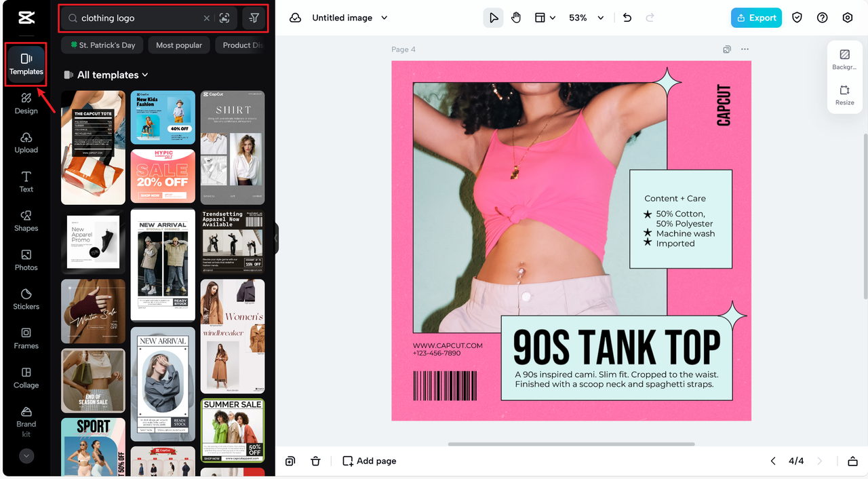Select the 90S TANK TOP heading text
The image size is (868, 479).
[616, 348]
